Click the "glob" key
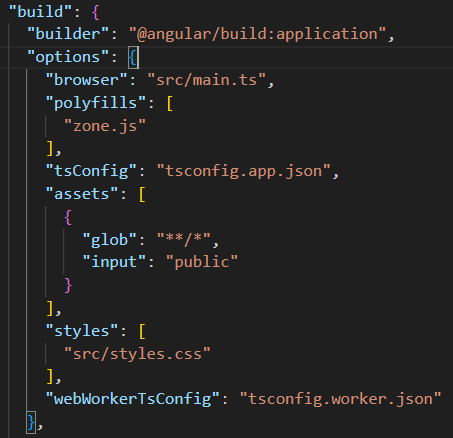This screenshot has width=453, height=438. [109, 240]
